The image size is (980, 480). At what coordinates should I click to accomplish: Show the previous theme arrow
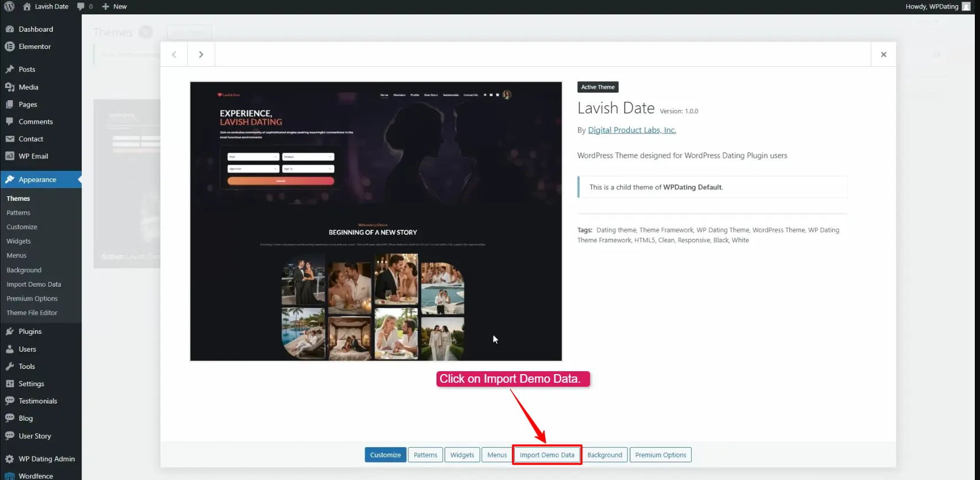(174, 54)
